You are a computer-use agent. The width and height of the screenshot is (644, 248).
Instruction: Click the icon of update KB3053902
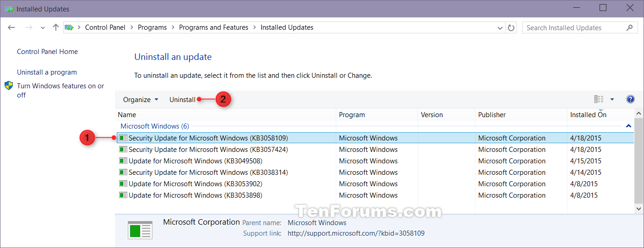click(x=123, y=183)
